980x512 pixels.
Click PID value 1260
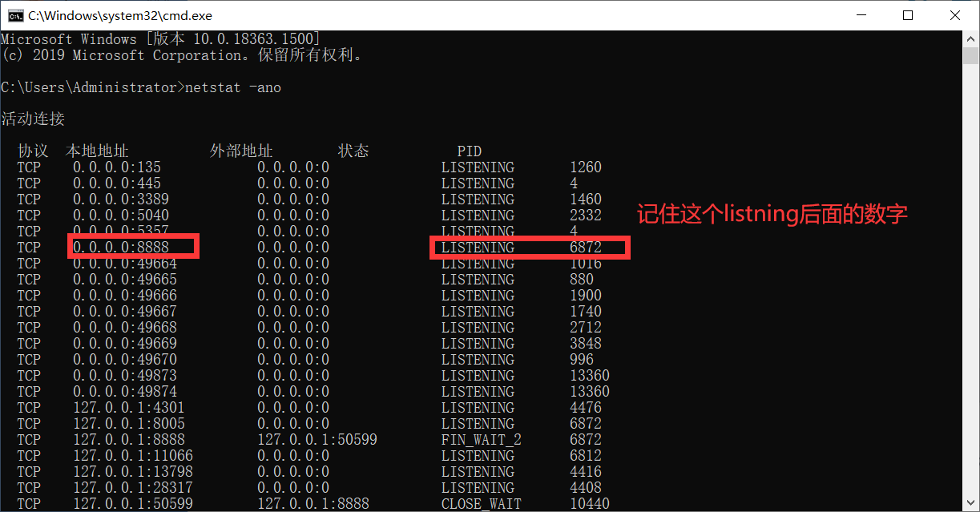point(586,167)
